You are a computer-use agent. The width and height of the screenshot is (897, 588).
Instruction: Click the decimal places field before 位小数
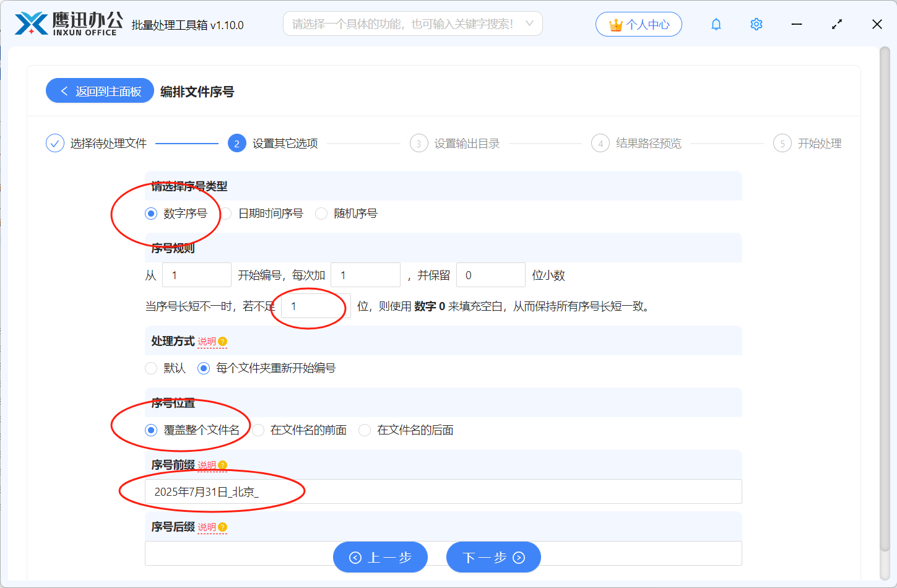[491, 275]
